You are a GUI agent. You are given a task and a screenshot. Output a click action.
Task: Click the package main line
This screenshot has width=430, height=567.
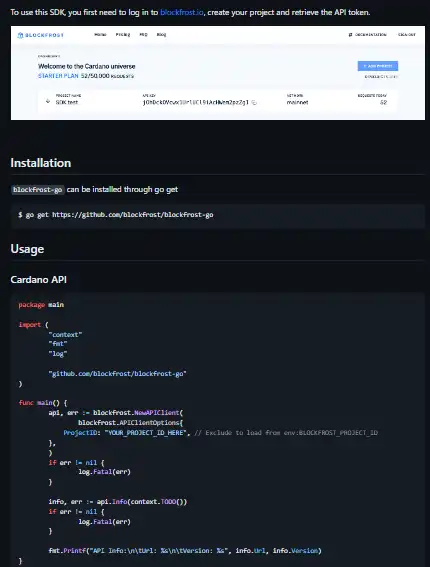[41, 305]
